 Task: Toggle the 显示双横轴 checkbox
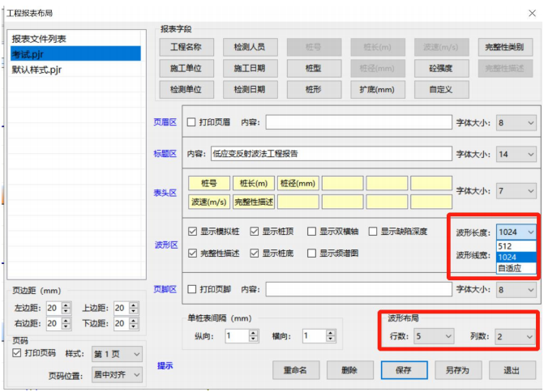311,232
